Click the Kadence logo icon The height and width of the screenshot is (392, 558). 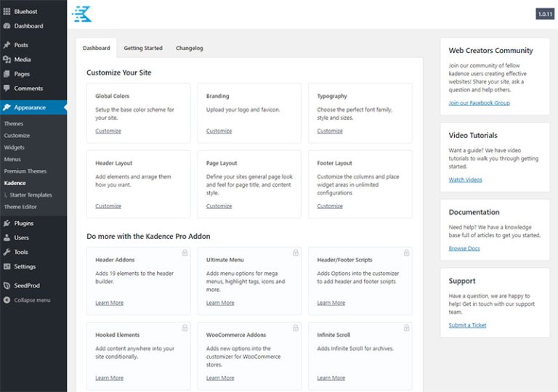click(x=82, y=14)
